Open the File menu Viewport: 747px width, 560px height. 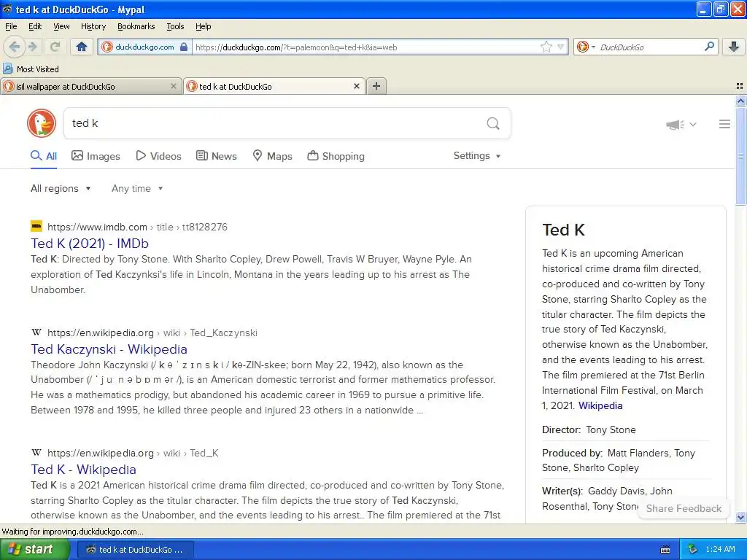pos(11,26)
